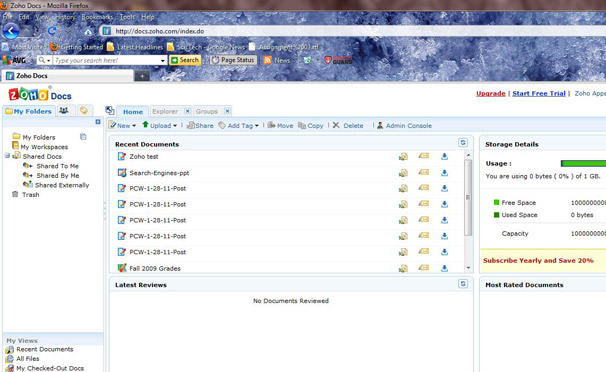Click the Upgrade link
606x372 pixels.
click(491, 93)
